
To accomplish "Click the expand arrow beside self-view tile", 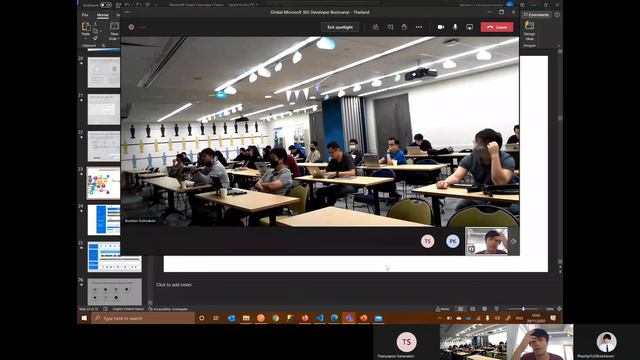I will pos(513,241).
